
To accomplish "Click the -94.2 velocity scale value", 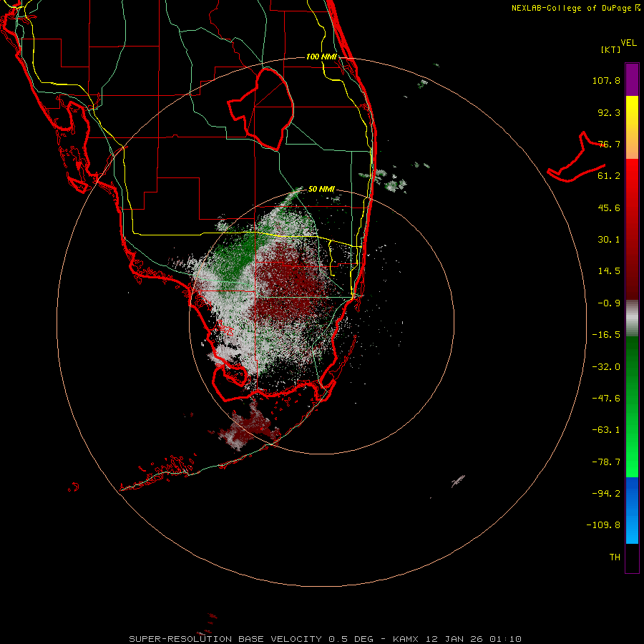I will point(606,493).
